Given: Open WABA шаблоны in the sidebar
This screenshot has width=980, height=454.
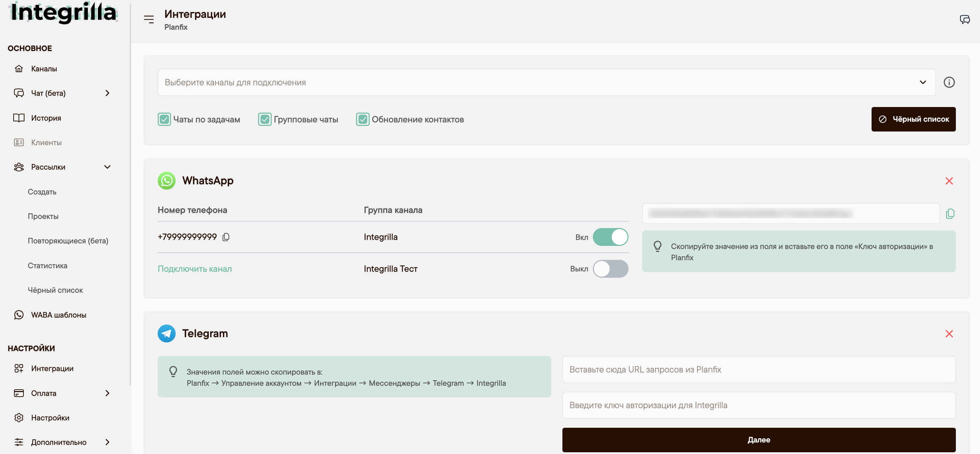Looking at the screenshot, I should coord(59,315).
